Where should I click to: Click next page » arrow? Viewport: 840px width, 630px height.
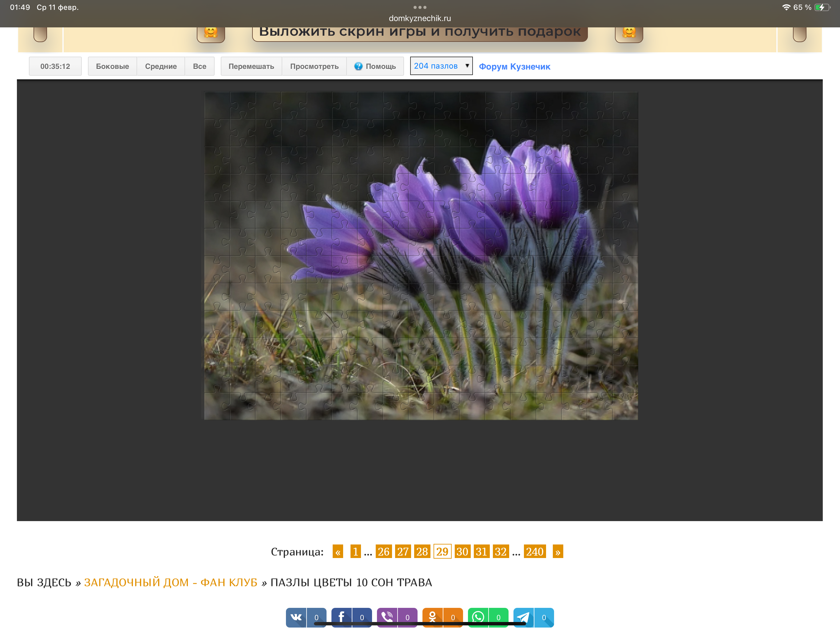point(557,551)
